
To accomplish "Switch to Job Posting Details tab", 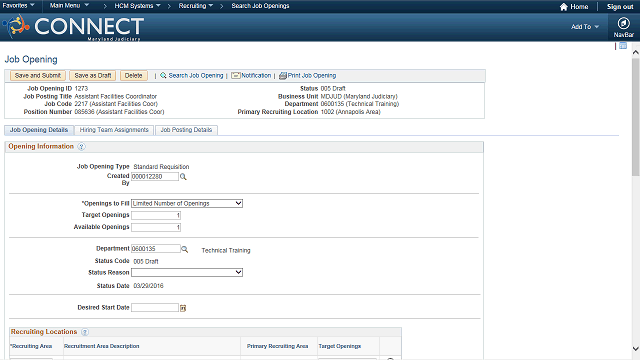I will point(186,130).
